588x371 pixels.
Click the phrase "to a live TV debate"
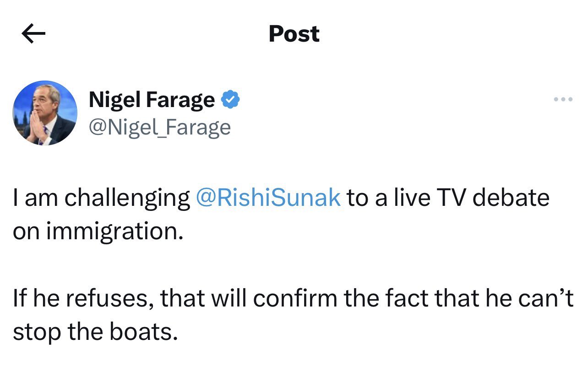[x=447, y=198]
